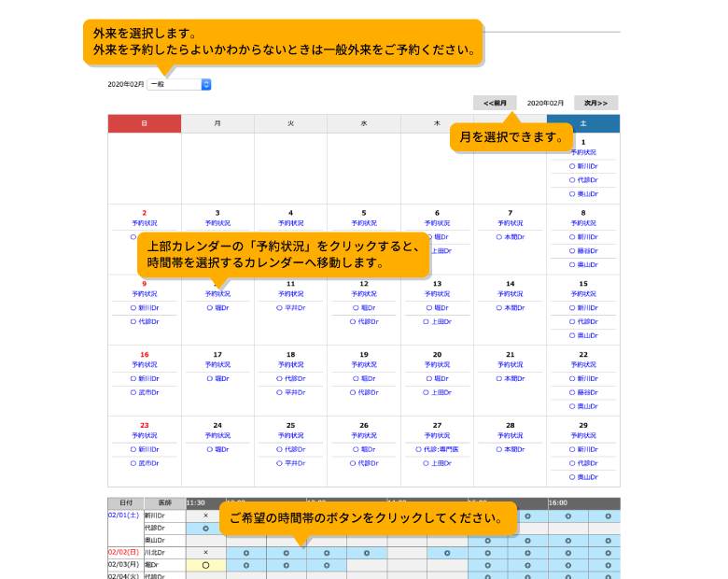Select 本間Dr on February 7
This screenshot has width=728, height=579.
(511, 237)
